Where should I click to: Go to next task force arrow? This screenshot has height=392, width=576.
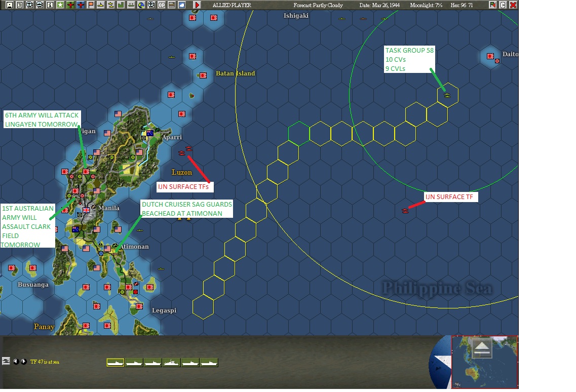[24, 362]
